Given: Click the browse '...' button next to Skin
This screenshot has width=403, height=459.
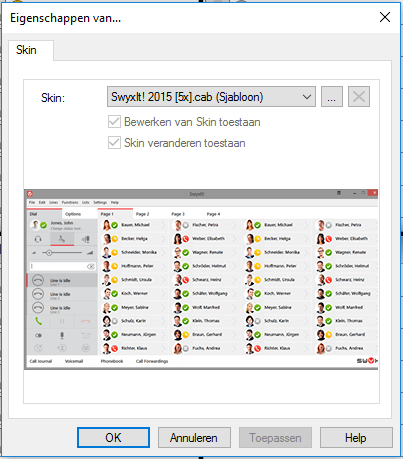Looking at the screenshot, I should pos(332,97).
